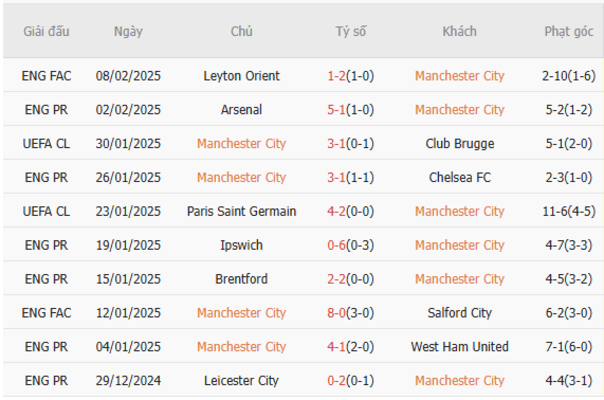Select West Ham United in the table
The image size is (604, 400).
click(459, 348)
